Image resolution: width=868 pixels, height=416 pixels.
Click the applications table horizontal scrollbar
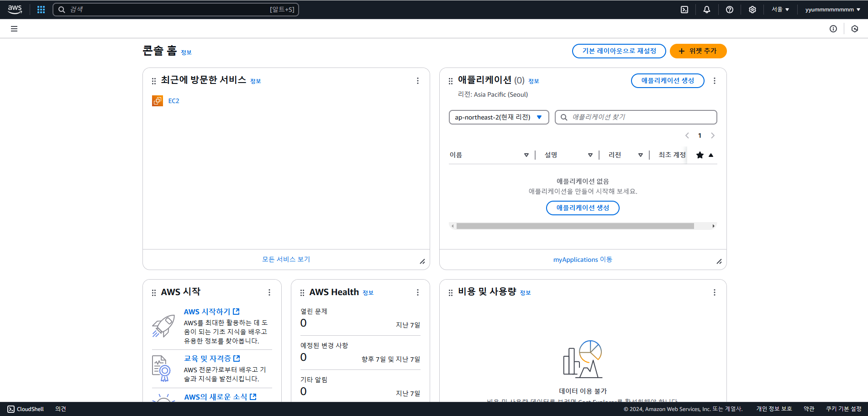(x=575, y=226)
